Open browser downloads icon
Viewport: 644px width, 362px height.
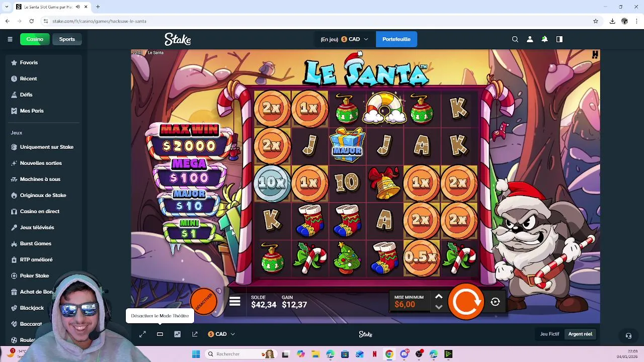tap(612, 21)
